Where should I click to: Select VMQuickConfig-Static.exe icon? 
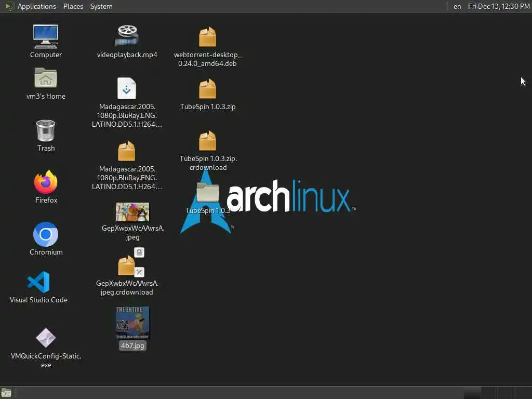(x=46, y=338)
